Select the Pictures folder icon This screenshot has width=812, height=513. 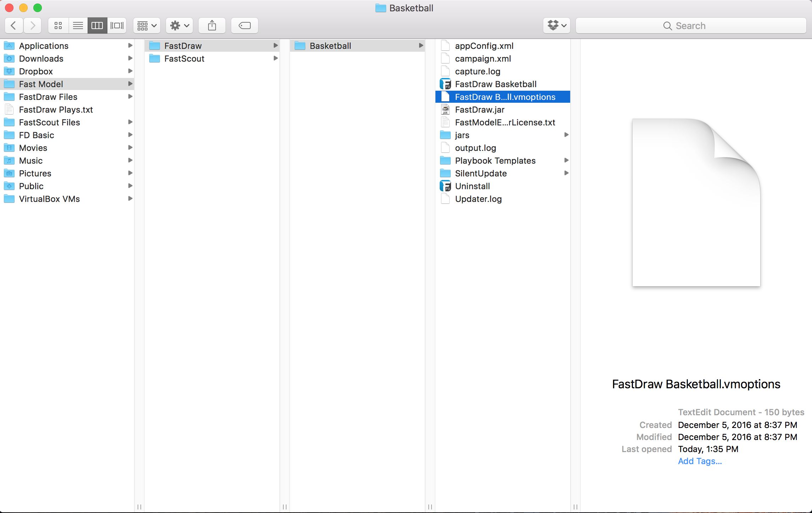pyautogui.click(x=9, y=173)
